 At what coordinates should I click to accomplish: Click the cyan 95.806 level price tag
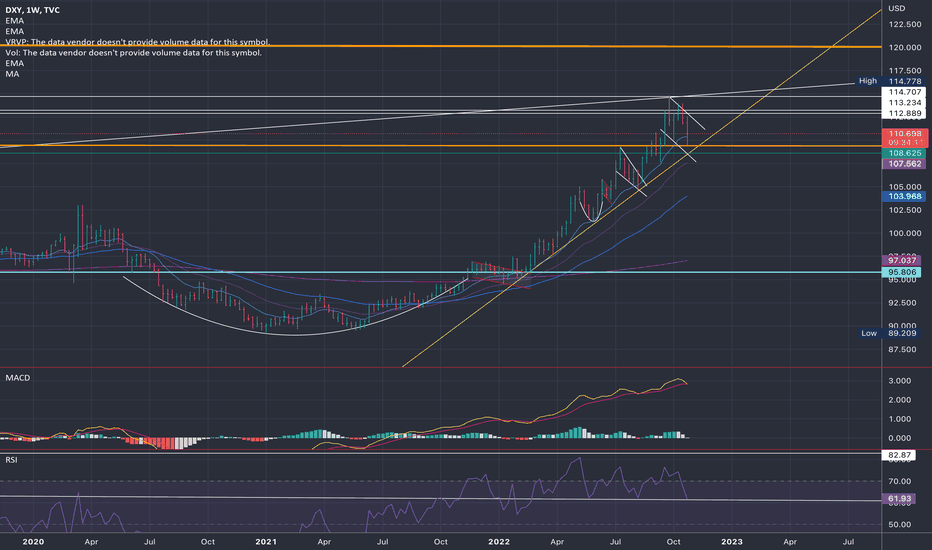[902, 272]
